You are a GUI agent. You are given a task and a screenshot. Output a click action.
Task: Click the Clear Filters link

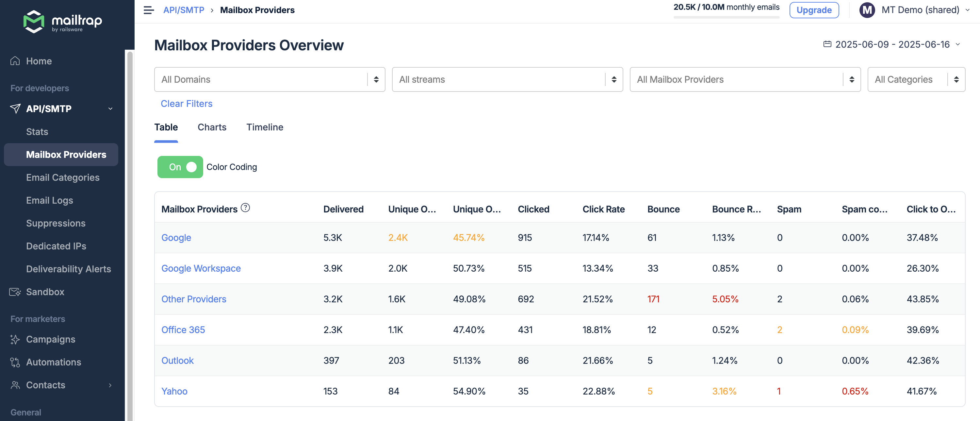187,104
